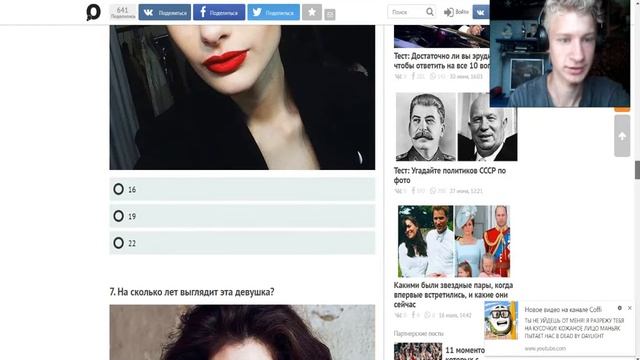Screen dimensions: 640x360
Task: Open 'Какими были звездные пары' article link
Action: click(x=453, y=295)
